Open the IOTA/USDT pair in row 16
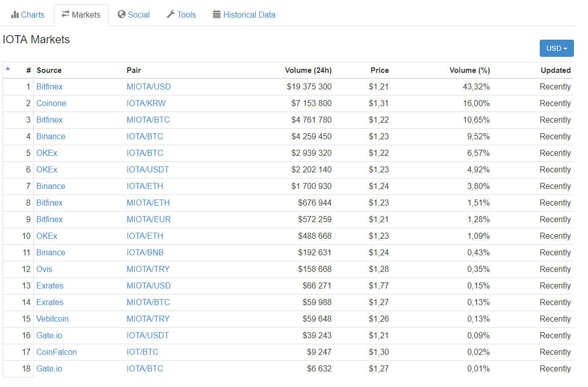This screenshot has height=387, width=588. coord(148,336)
